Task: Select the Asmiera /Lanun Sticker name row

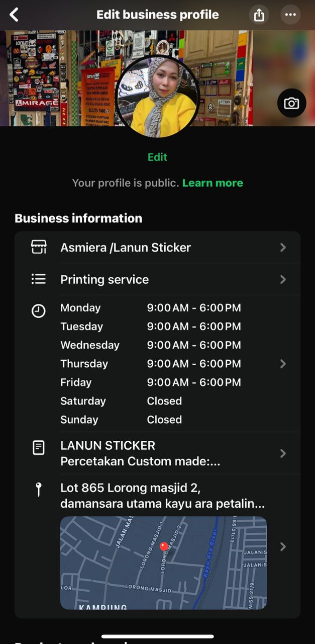Action: (x=126, y=248)
